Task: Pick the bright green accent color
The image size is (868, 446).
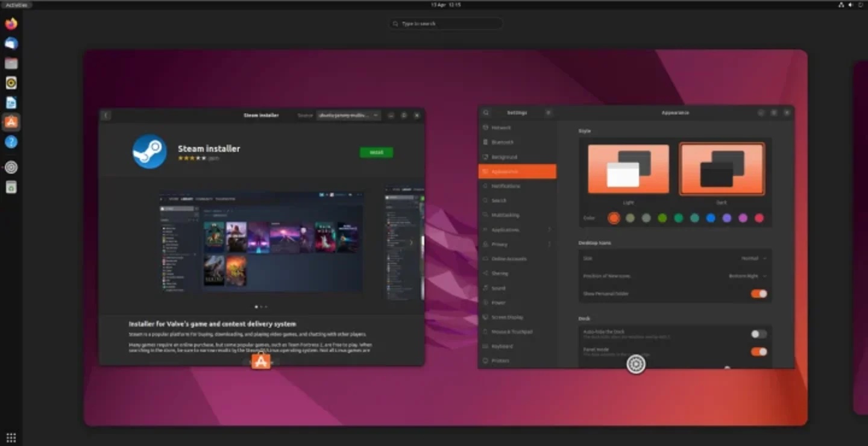Action: tap(662, 218)
